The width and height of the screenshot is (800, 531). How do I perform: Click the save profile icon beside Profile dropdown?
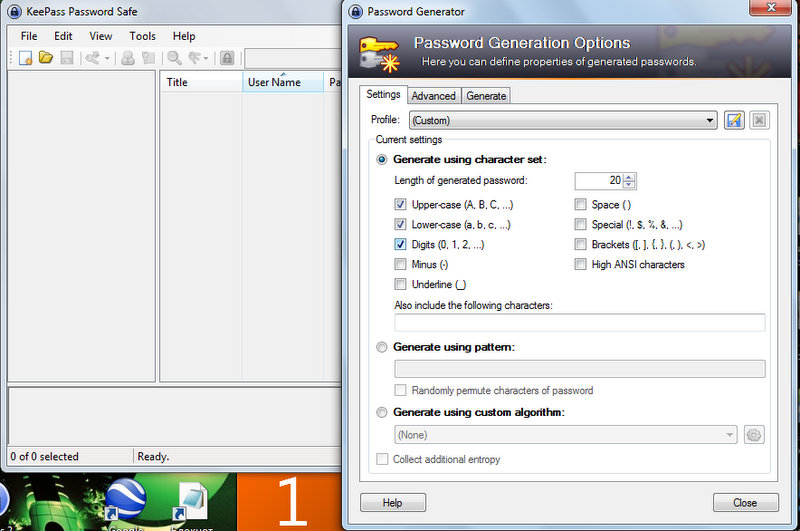coord(734,120)
